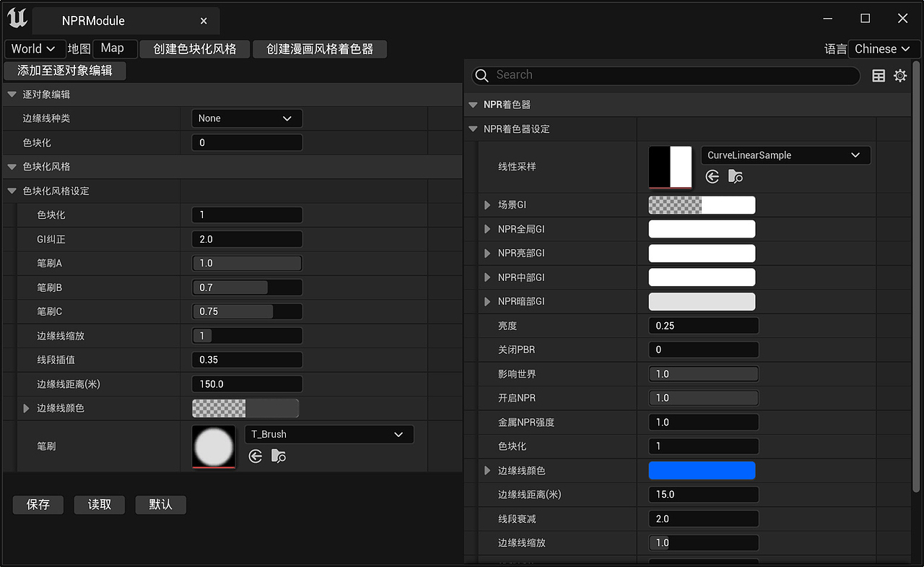924x567 pixels.
Task: Expand the 场景GI property row
Action: click(486, 204)
